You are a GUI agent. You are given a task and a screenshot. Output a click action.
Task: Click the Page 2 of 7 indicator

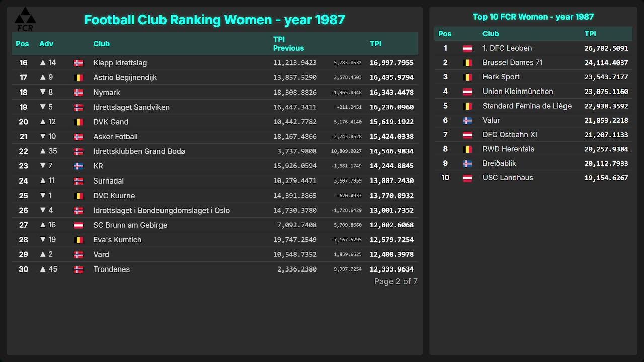point(396,281)
